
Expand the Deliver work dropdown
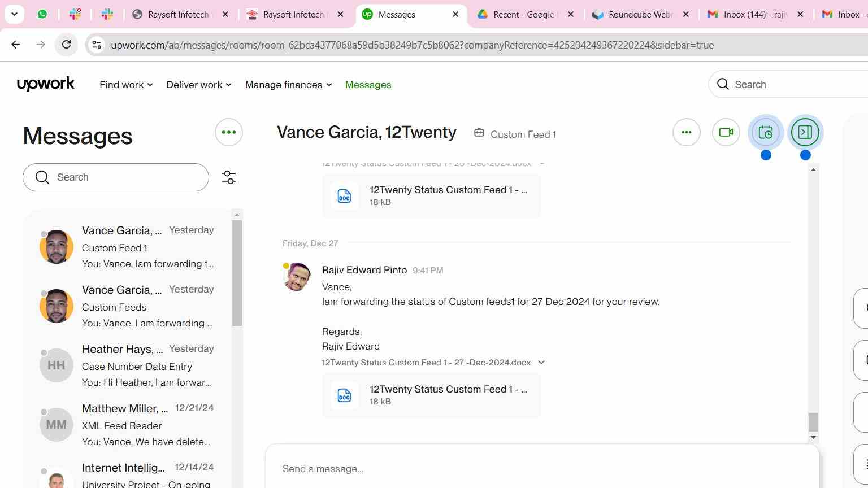198,85
